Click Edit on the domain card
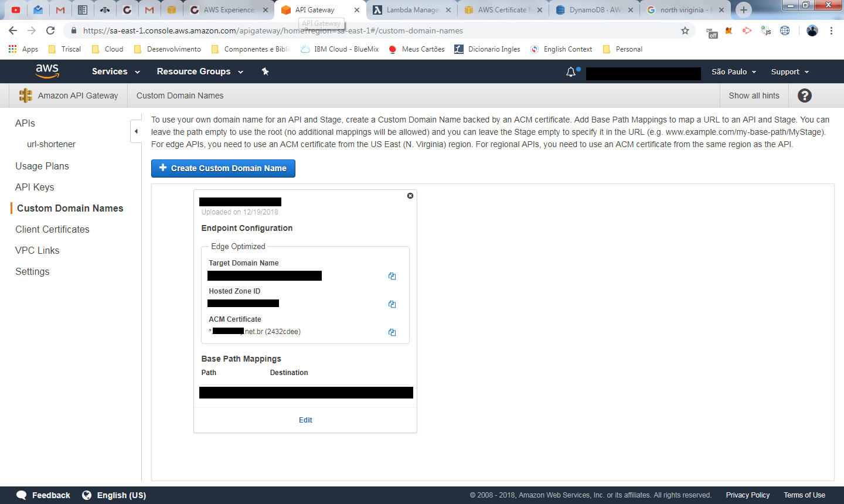The width and height of the screenshot is (844, 504). [x=305, y=420]
